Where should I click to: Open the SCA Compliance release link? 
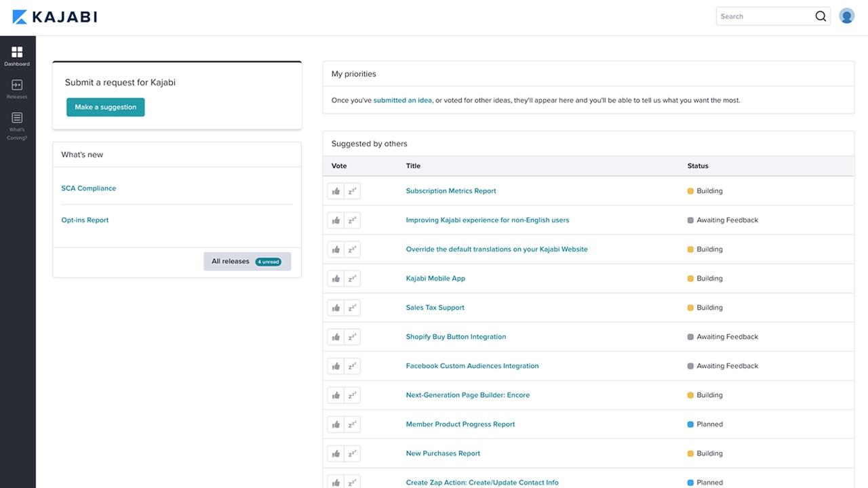click(x=89, y=188)
